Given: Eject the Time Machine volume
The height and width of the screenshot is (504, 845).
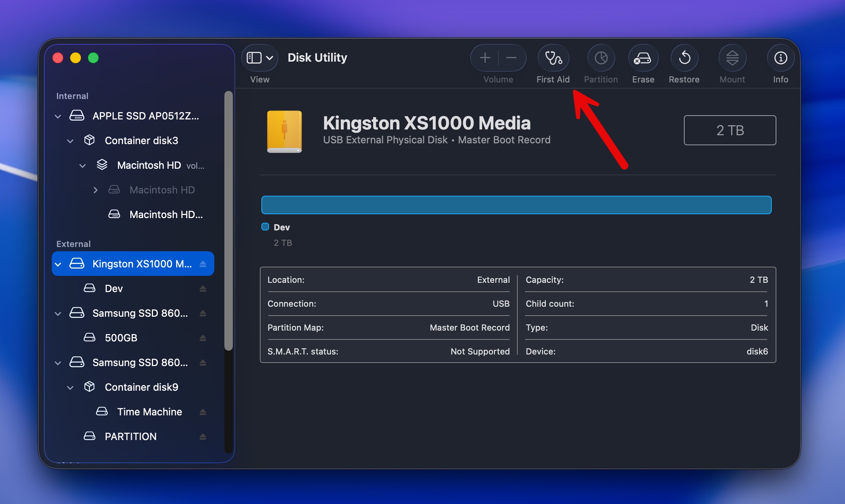Looking at the screenshot, I should [x=203, y=412].
